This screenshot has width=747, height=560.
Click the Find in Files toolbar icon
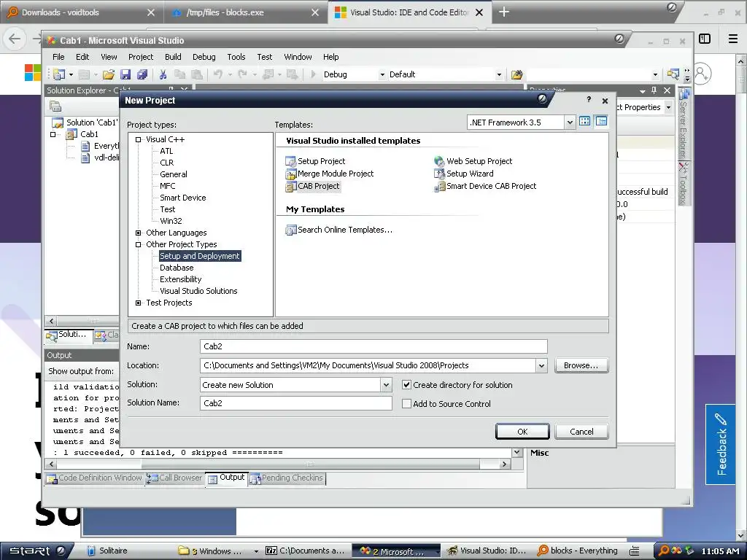[x=516, y=74]
